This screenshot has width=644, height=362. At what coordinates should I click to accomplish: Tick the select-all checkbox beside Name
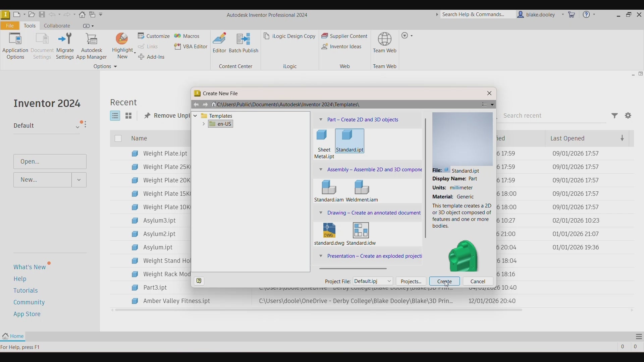pos(118,139)
